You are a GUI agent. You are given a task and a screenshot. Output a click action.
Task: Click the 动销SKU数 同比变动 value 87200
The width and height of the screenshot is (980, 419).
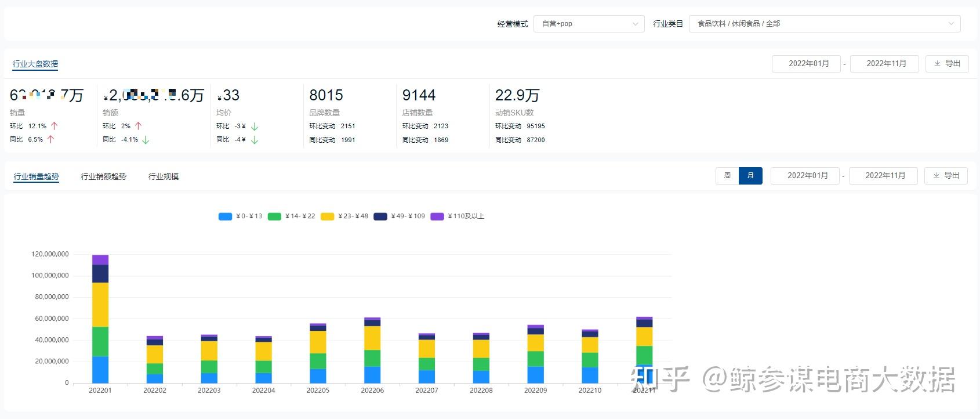tap(536, 140)
